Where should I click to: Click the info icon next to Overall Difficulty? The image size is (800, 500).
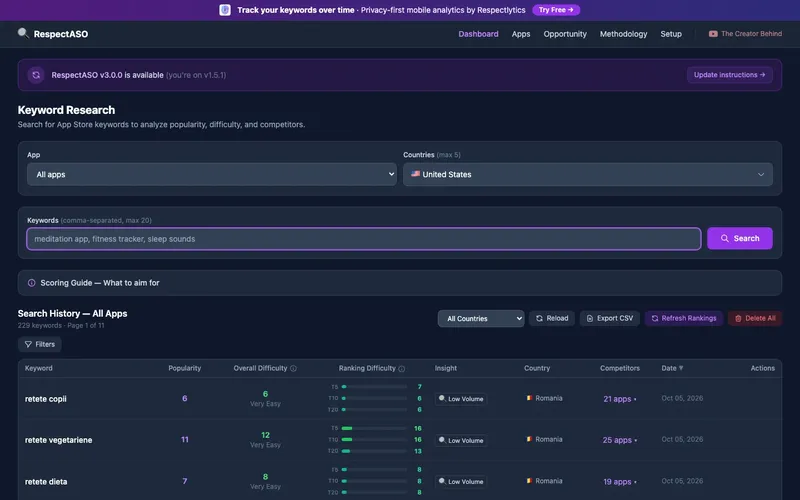(x=293, y=368)
